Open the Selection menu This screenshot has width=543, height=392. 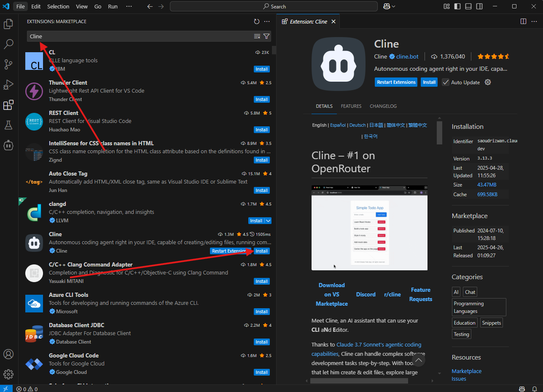tap(58, 6)
